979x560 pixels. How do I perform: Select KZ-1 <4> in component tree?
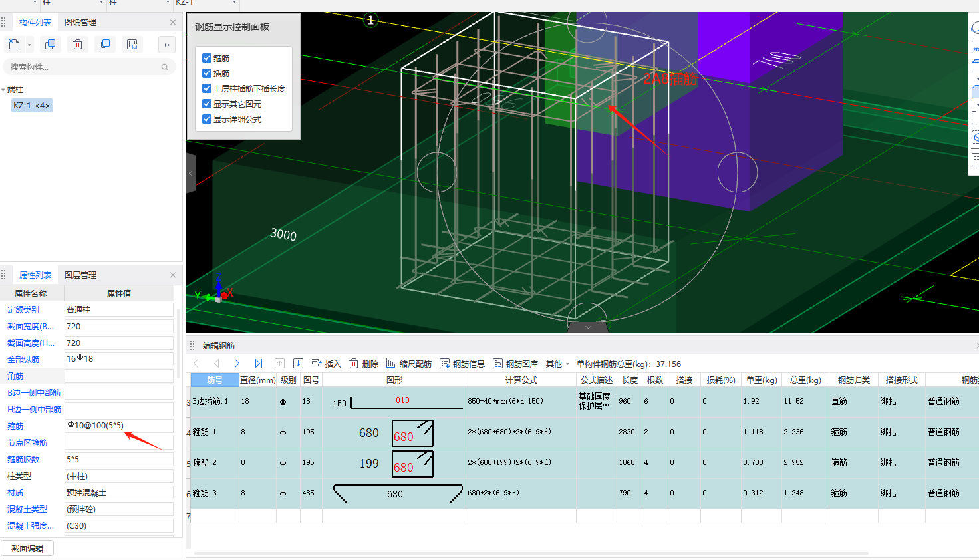click(32, 106)
